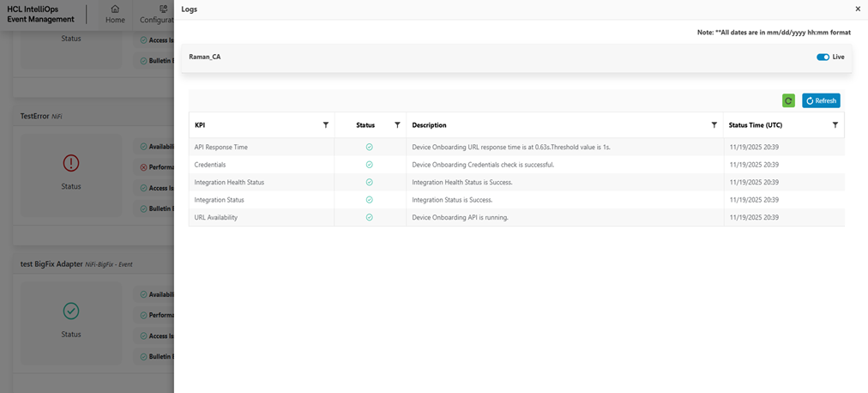The image size is (868, 393).
Task: Click the API Response Time success checkmark
Action: (370, 148)
